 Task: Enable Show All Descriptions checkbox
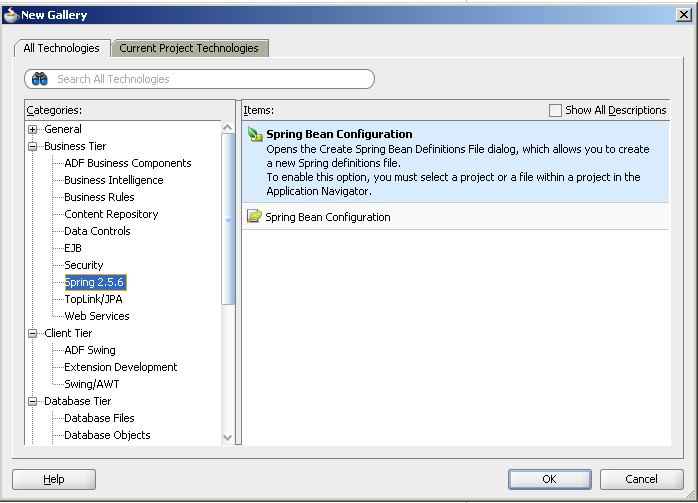click(556, 111)
